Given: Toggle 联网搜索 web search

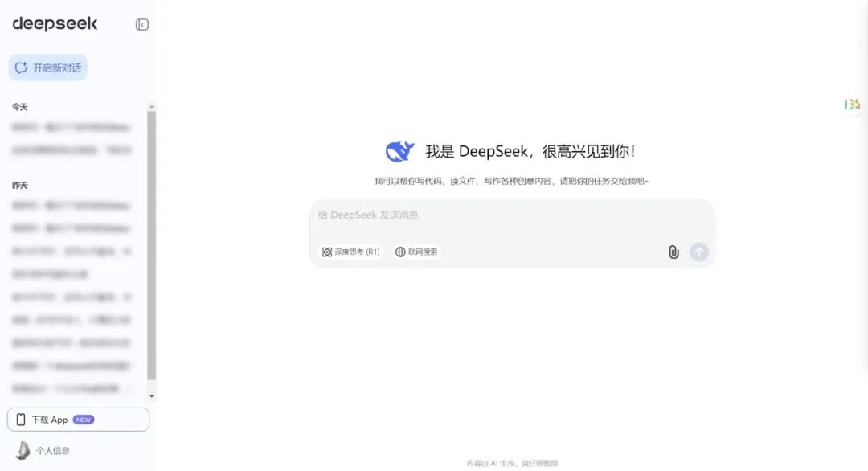Looking at the screenshot, I should pyautogui.click(x=416, y=252).
